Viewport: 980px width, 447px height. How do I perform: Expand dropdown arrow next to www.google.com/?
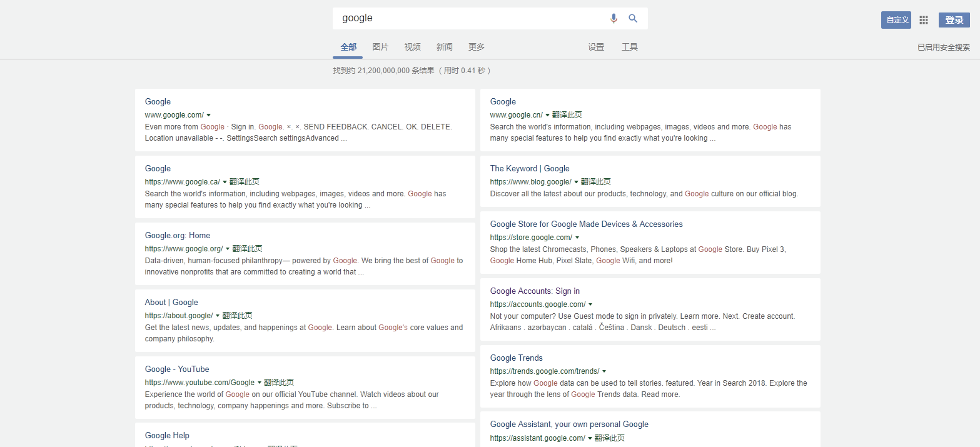pos(208,115)
